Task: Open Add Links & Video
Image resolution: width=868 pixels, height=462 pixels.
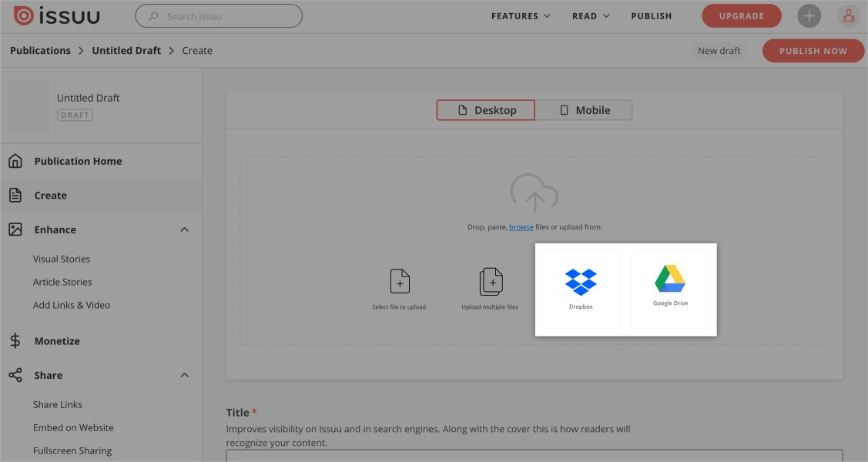Action: [72, 306]
